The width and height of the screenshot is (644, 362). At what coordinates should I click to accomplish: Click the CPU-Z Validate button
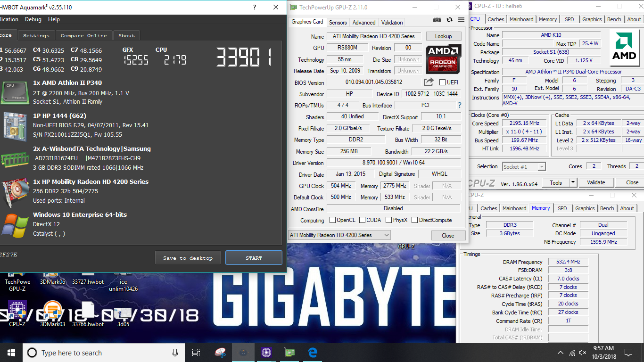pos(596,182)
